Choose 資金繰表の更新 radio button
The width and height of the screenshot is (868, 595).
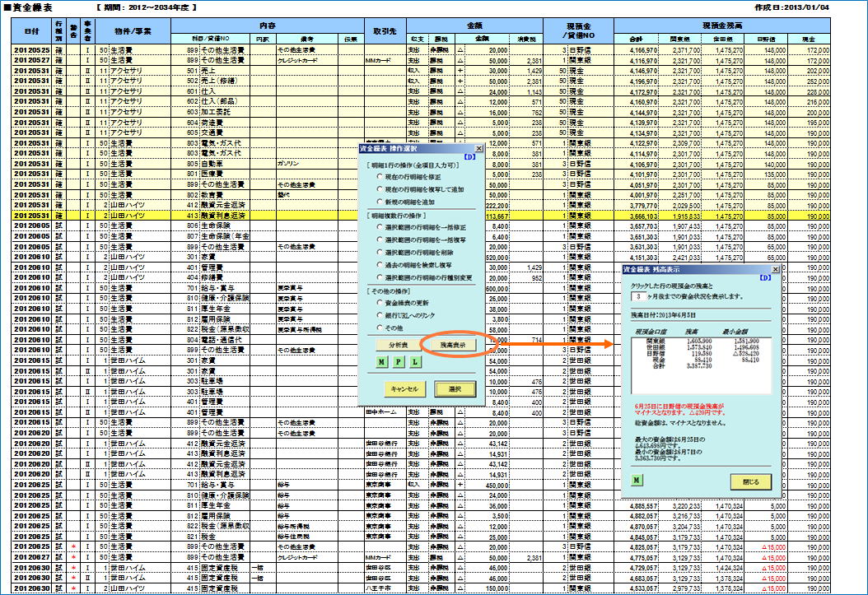379,303
